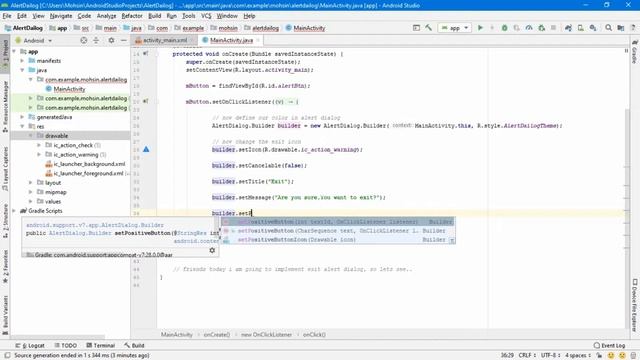Click the Search Everywhere magnifier icon
Viewport: 640px width, 360px height.
[609, 28]
